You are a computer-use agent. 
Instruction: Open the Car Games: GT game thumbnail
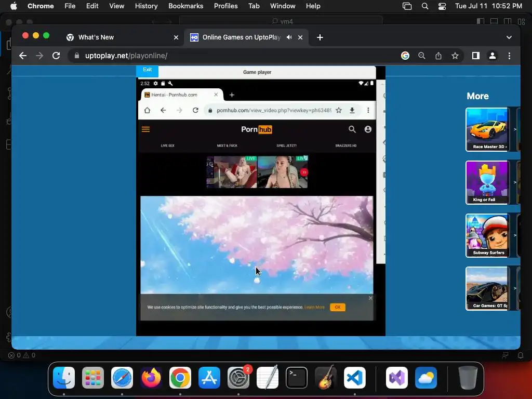(x=486, y=288)
